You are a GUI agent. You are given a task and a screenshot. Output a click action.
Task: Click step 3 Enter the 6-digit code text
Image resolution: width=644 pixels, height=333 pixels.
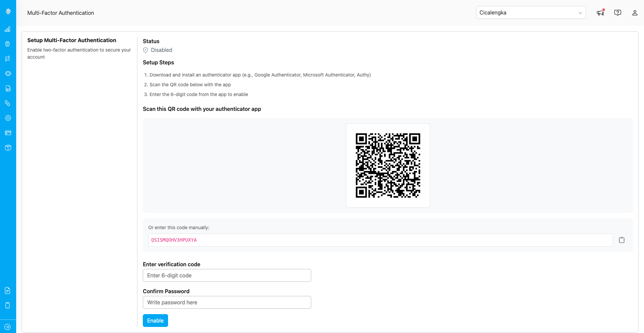tap(199, 94)
